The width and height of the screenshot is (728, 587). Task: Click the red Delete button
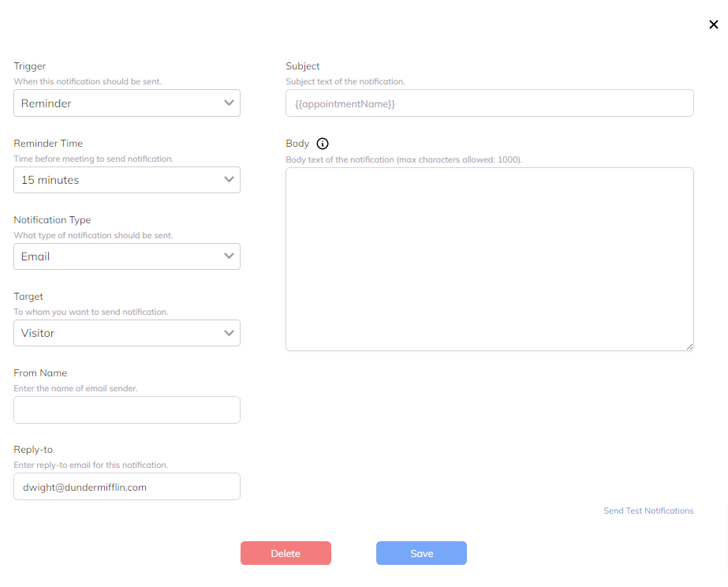tap(286, 553)
